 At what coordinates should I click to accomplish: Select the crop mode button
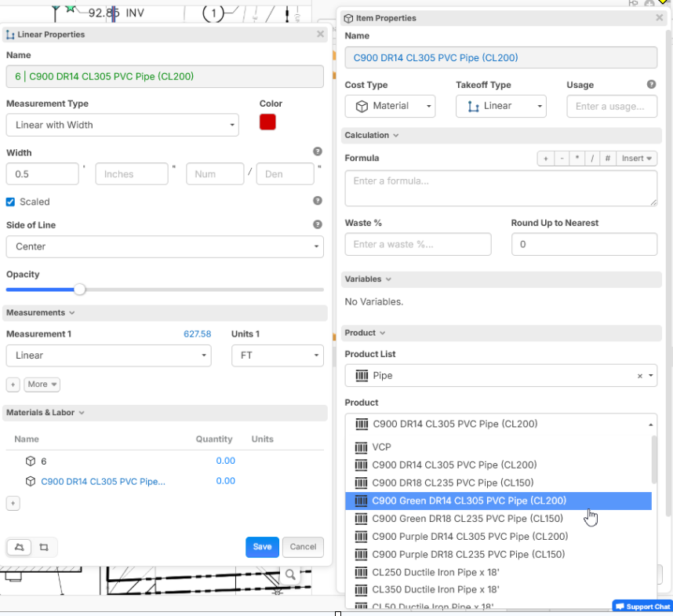pyautogui.click(x=43, y=547)
